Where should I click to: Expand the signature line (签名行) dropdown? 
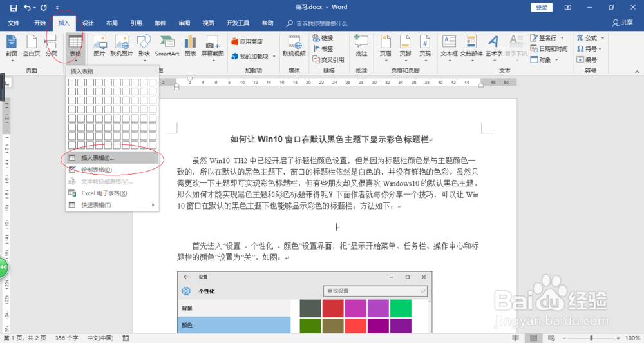pos(562,38)
